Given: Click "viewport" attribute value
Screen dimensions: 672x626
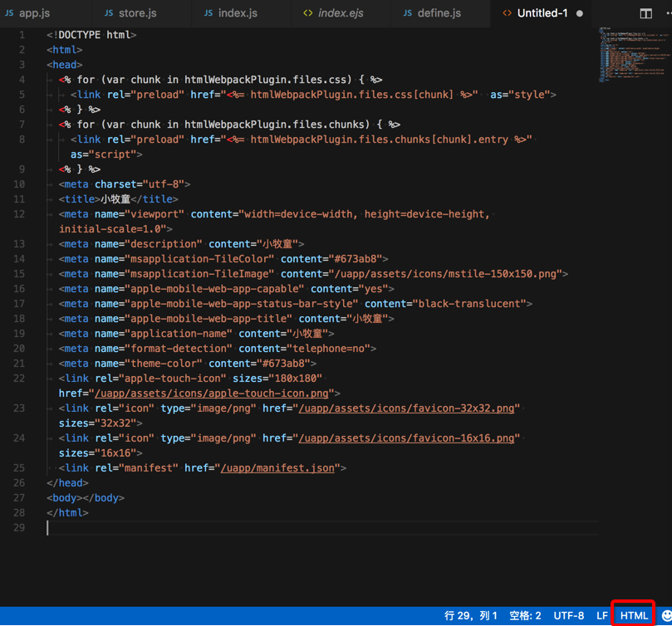Looking at the screenshot, I should tap(155, 214).
